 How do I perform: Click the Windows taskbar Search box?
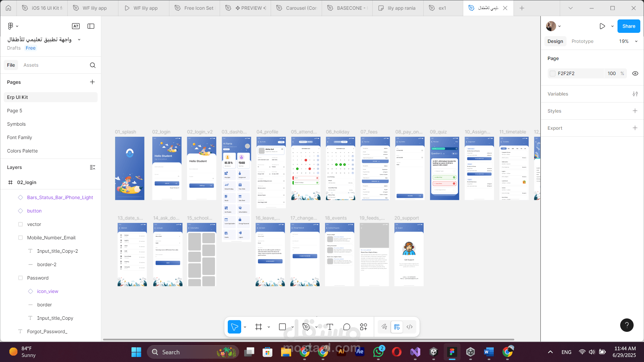click(193, 352)
